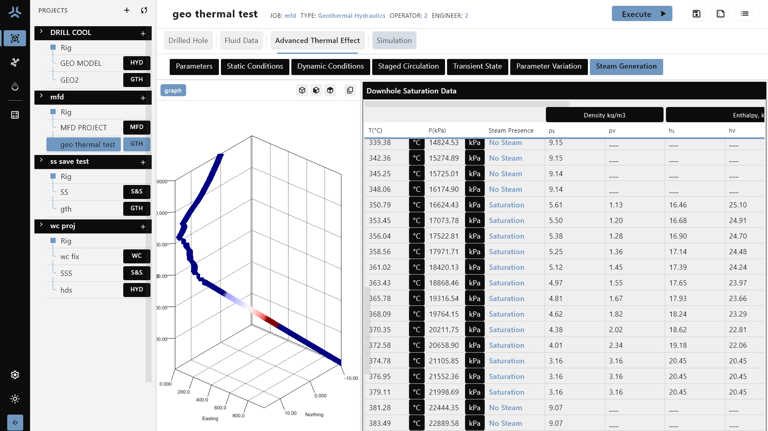This screenshot has height=431, width=768.
Task: Click the WC badge beside wc fix
Action: (x=137, y=256)
